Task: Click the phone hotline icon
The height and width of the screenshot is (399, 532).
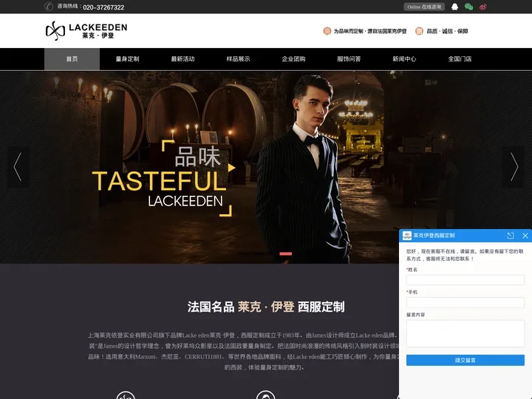Action: tap(49, 7)
